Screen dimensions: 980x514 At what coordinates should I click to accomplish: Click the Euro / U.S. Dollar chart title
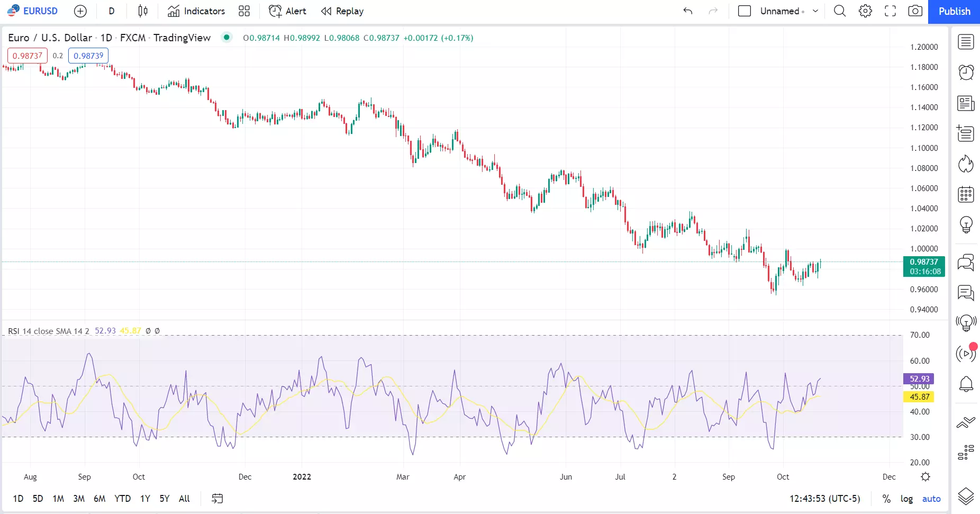click(50, 38)
